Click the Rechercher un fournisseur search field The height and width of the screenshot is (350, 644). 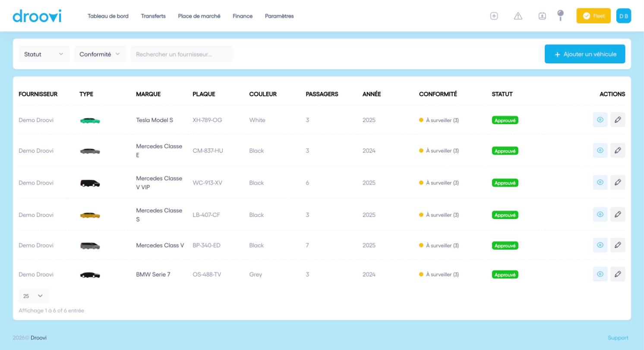coord(182,54)
